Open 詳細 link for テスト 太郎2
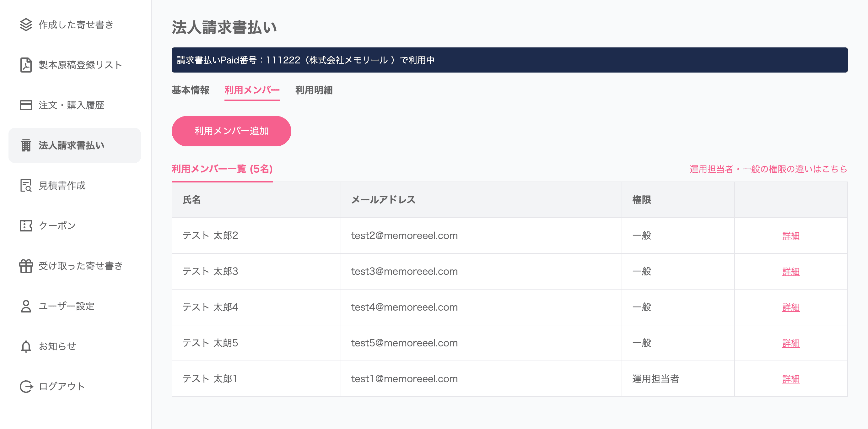The width and height of the screenshot is (868, 429). [x=790, y=236]
